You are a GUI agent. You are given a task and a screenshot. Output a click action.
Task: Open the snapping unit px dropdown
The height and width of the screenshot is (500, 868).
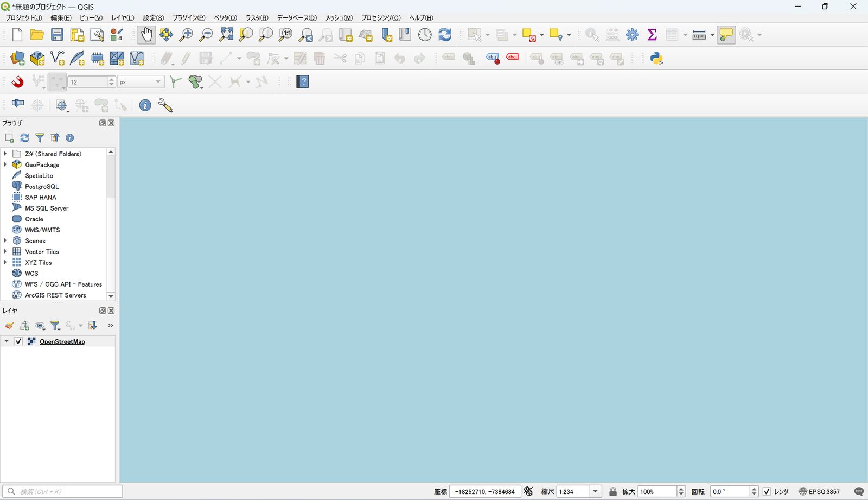tap(141, 82)
